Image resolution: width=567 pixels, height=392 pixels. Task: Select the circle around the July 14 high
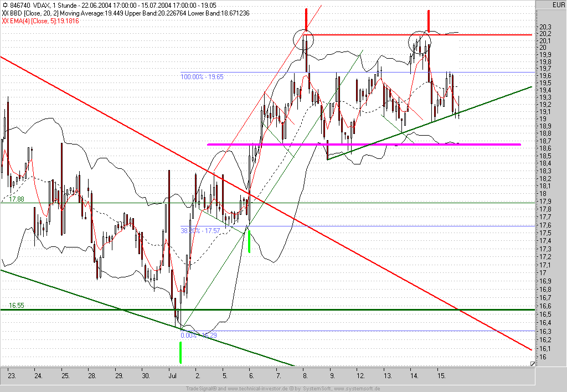point(420,43)
